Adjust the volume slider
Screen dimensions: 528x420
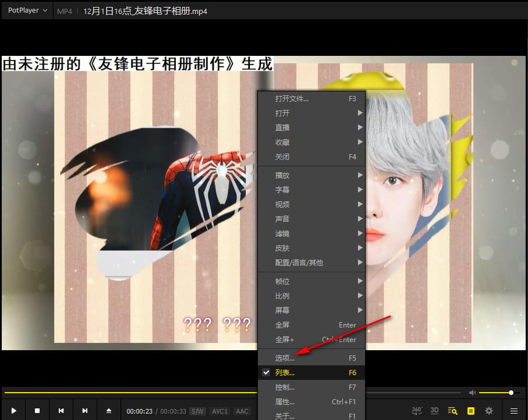(x=499, y=393)
